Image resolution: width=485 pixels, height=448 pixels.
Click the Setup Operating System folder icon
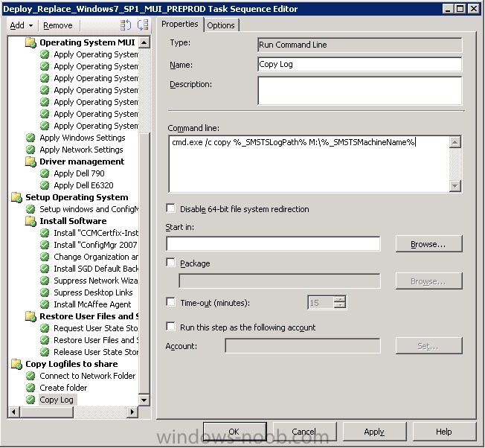[16, 197]
